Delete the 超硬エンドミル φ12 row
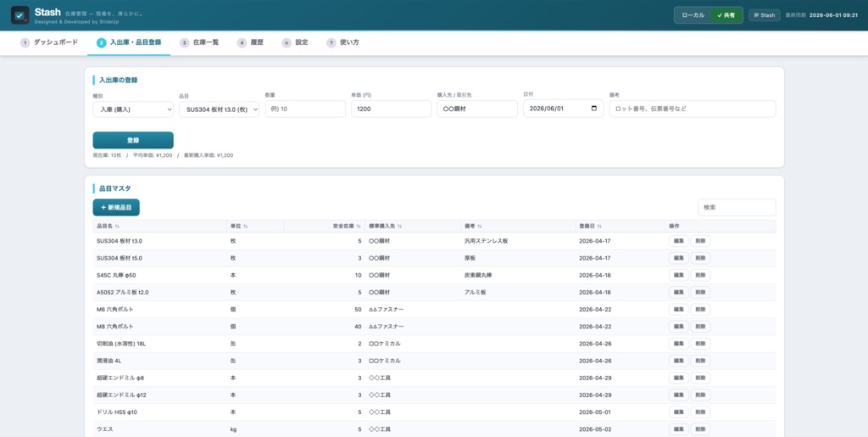The image size is (868, 437). tap(700, 395)
